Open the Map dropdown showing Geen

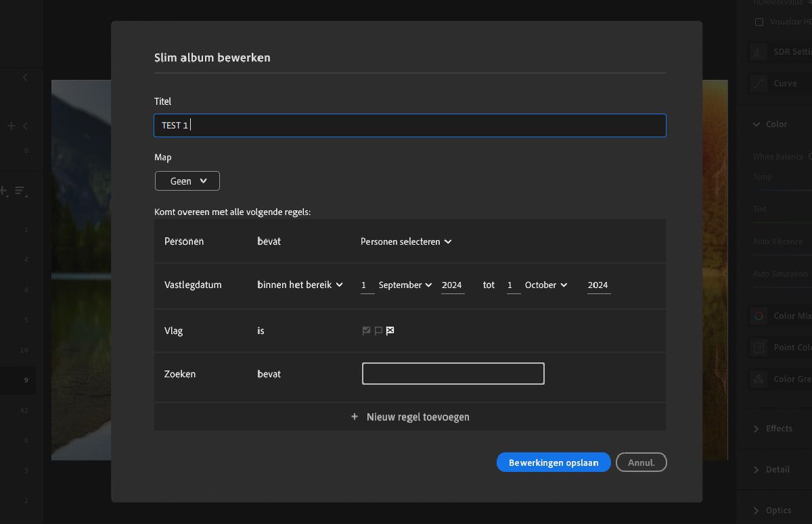187,181
